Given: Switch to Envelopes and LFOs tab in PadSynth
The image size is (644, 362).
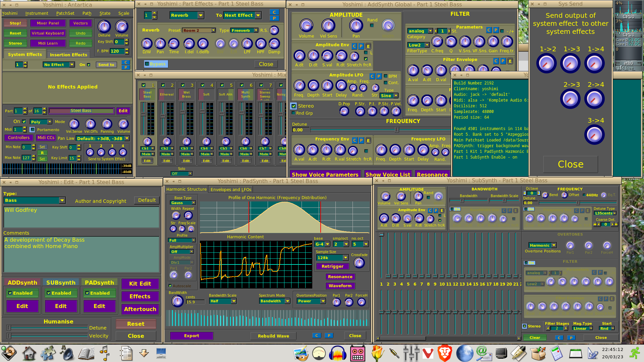Looking at the screenshot, I should [x=231, y=189].
